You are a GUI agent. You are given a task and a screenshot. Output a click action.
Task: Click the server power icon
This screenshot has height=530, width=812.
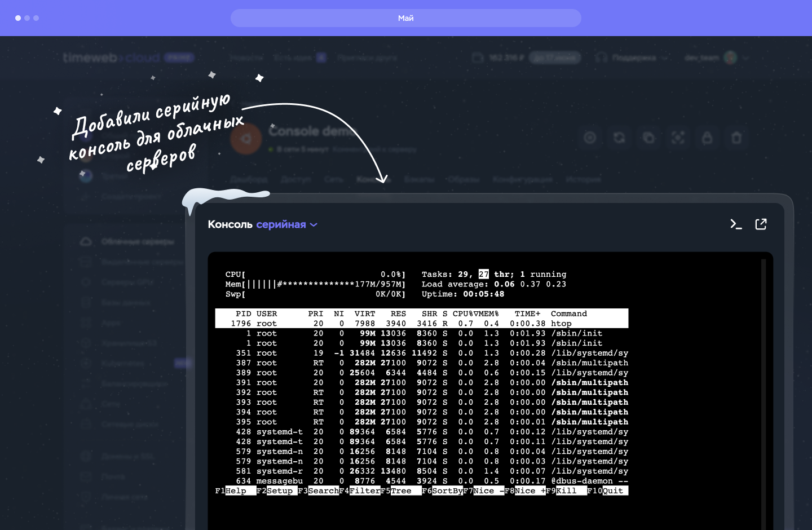(x=590, y=138)
